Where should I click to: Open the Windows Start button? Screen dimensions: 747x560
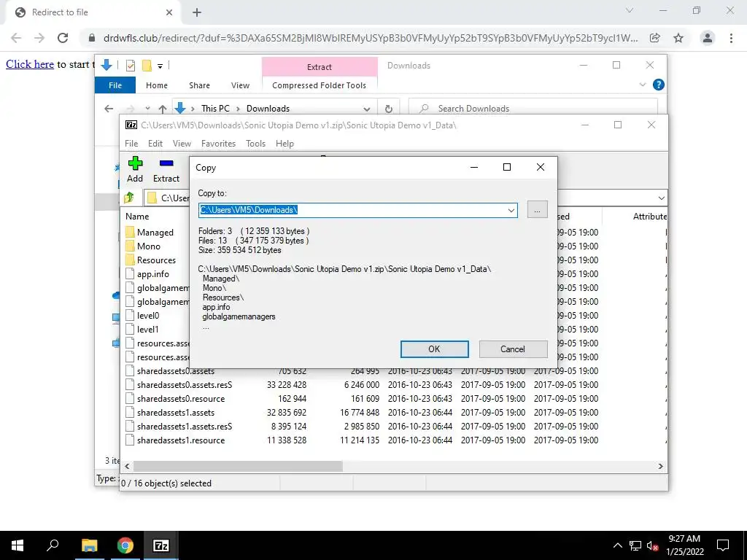18,545
